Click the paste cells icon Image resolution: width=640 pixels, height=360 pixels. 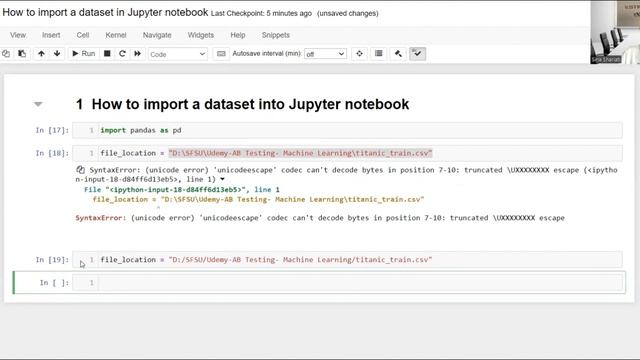(22, 53)
